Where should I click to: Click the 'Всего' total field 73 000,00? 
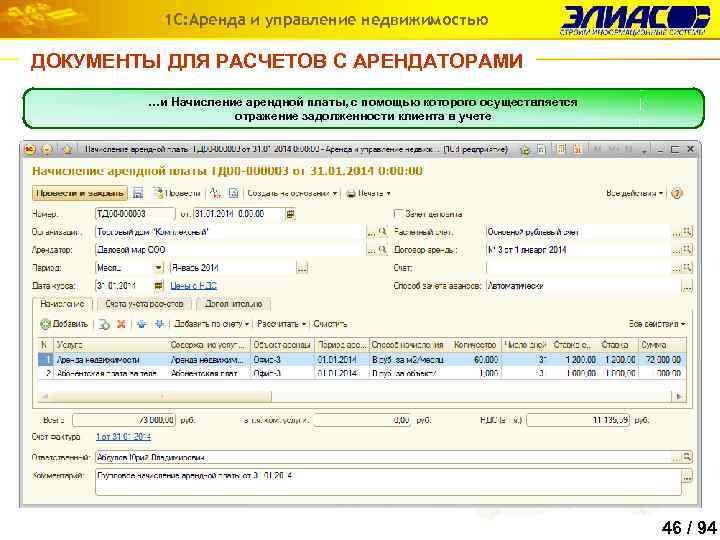[x=124, y=420]
